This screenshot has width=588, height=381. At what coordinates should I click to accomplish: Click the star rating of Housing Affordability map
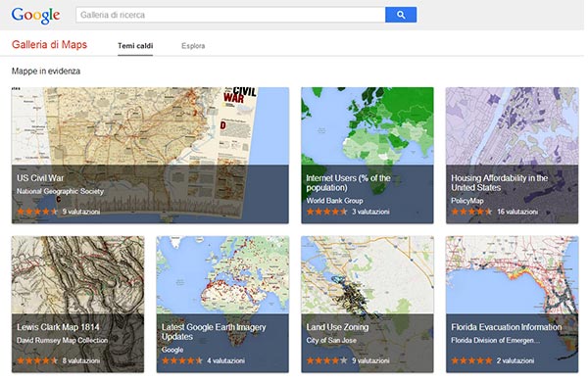pyautogui.click(x=471, y=212)
